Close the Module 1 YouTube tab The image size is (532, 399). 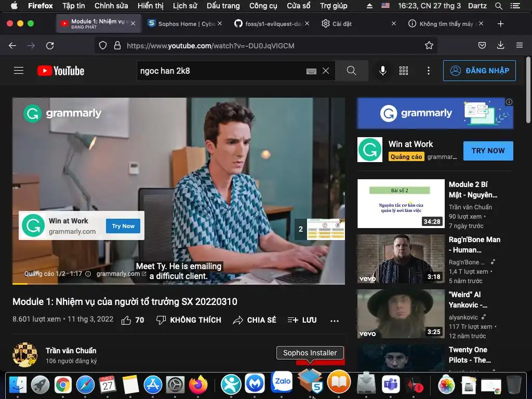133,23
